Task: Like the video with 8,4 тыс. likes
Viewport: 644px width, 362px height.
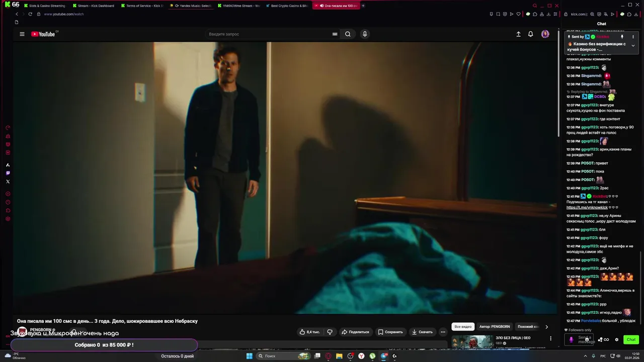Action: click(309, 332)
